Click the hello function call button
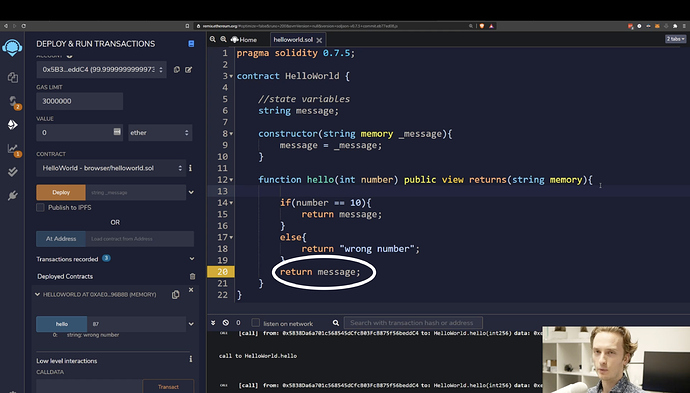The width and height of the screenshot is (690, 393). (62, 324)
